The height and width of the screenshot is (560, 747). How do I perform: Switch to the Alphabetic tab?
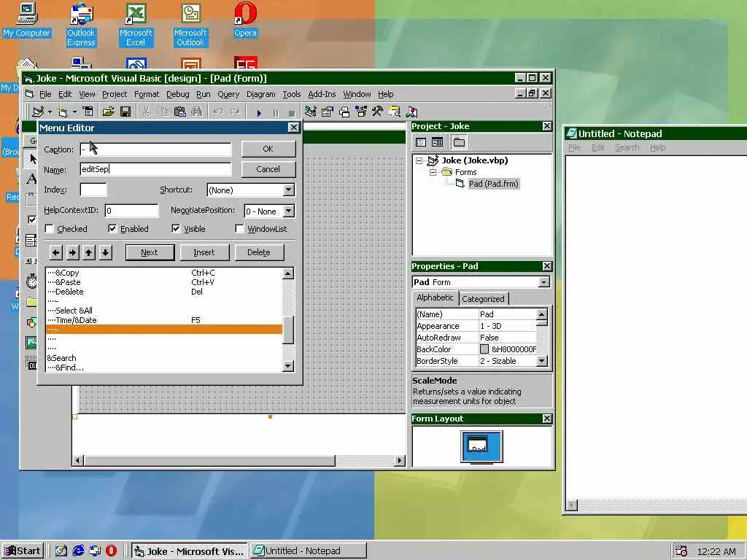(435, 297)
